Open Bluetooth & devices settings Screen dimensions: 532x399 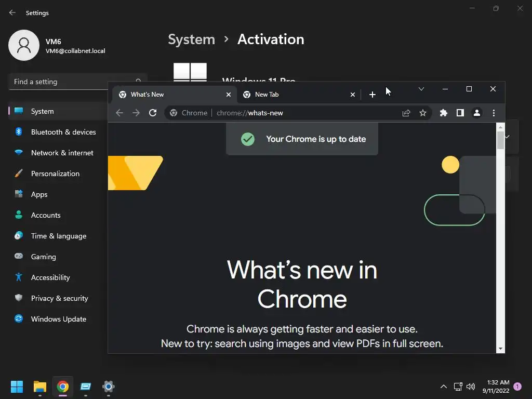coord(58,132)
